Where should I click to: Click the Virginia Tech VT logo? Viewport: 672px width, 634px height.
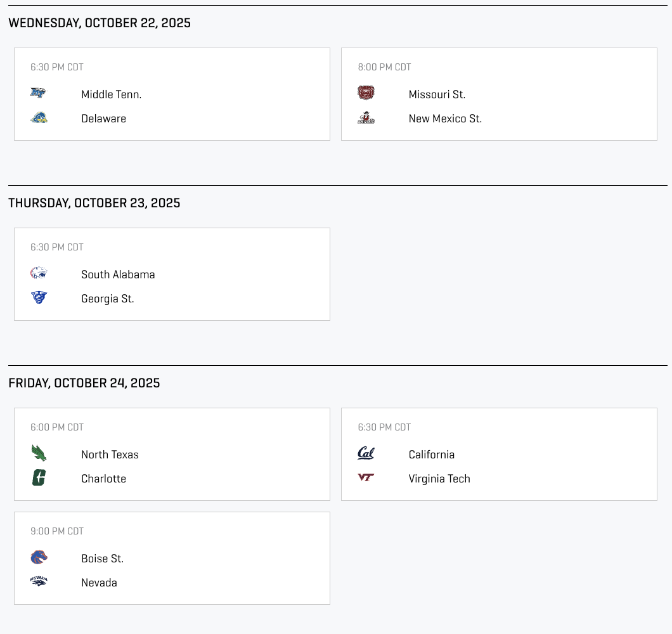[x=366, y=477]
